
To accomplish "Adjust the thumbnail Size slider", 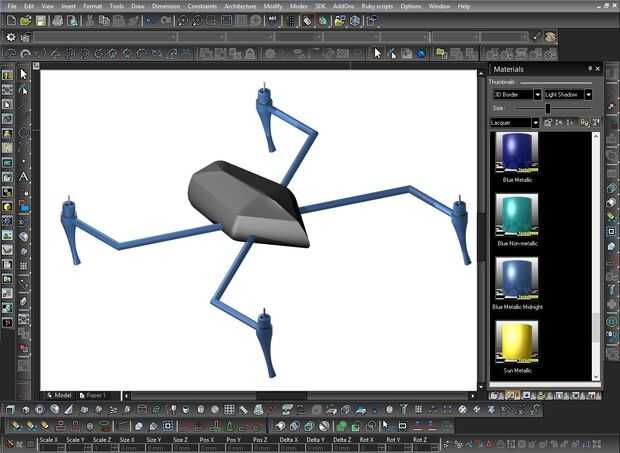I will pos(548,108).
